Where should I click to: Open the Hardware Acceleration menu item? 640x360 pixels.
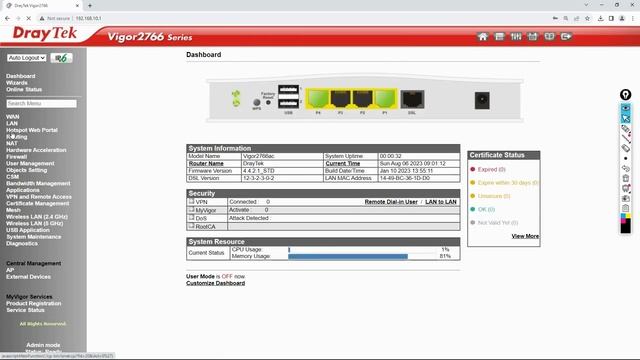click(36, 150)
